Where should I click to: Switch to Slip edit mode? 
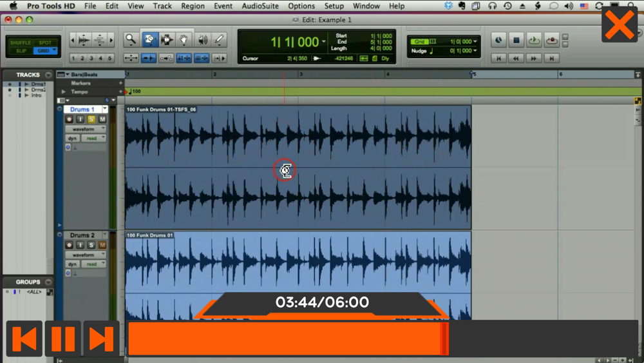click(x=21, y=51)
